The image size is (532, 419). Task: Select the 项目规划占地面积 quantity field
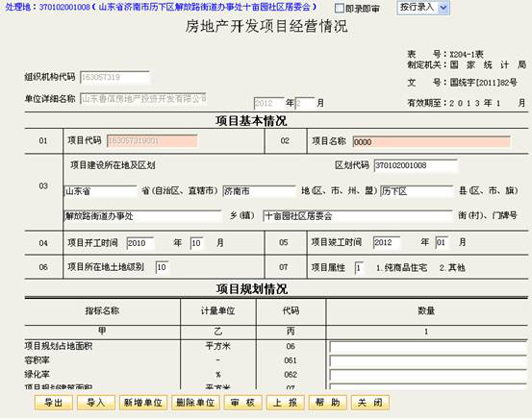pos(428,347)
